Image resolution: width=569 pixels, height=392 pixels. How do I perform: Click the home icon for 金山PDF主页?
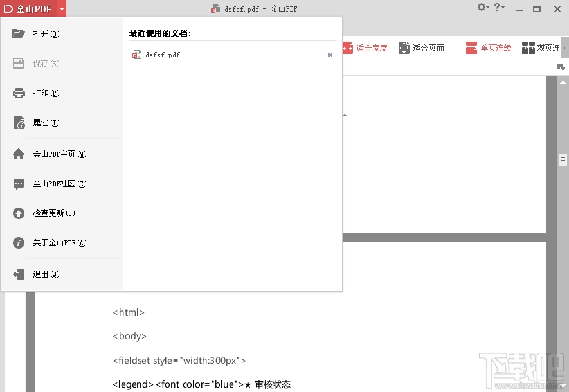[x=17, y=154]
